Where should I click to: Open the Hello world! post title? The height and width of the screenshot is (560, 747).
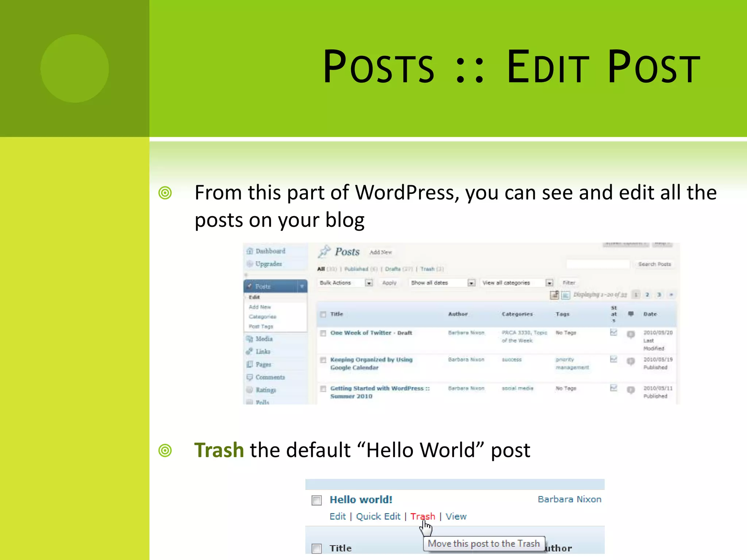pos(361,499)
